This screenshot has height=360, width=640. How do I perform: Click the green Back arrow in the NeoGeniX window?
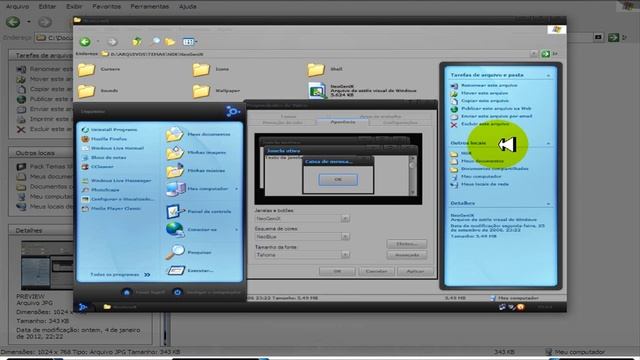[85, 42]
